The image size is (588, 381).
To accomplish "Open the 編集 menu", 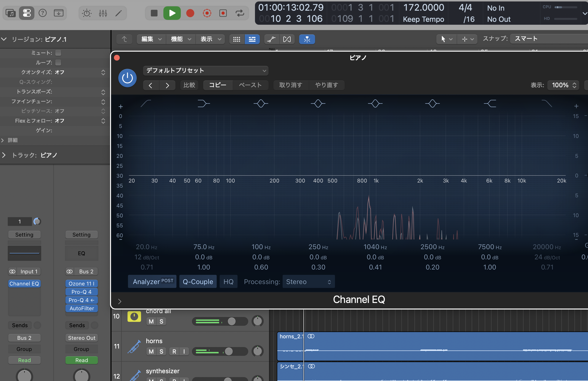I will click(x=151, y=39).
